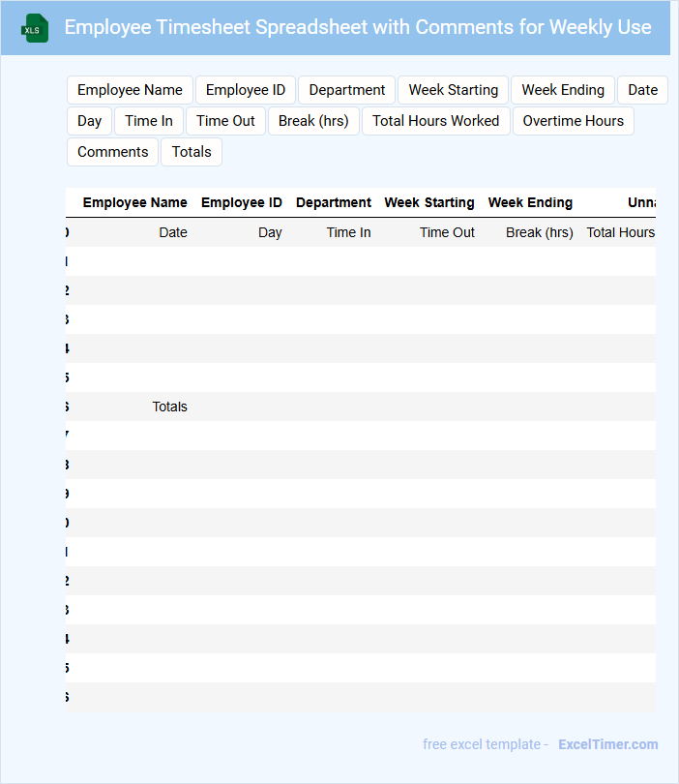Click the Time Out tag
The width and height of the screenshot is (679, 784).
tap(225, 121)
